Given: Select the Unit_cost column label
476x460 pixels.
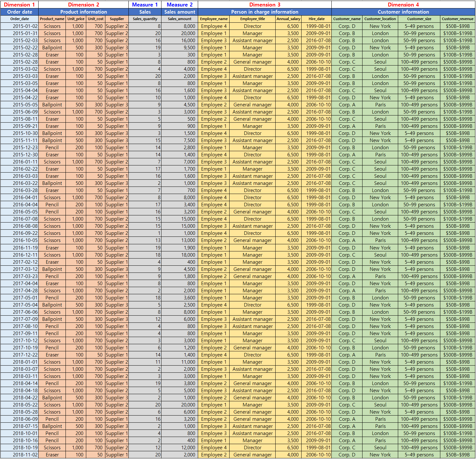Looking at the screenshot, I should tap(96, 19).
